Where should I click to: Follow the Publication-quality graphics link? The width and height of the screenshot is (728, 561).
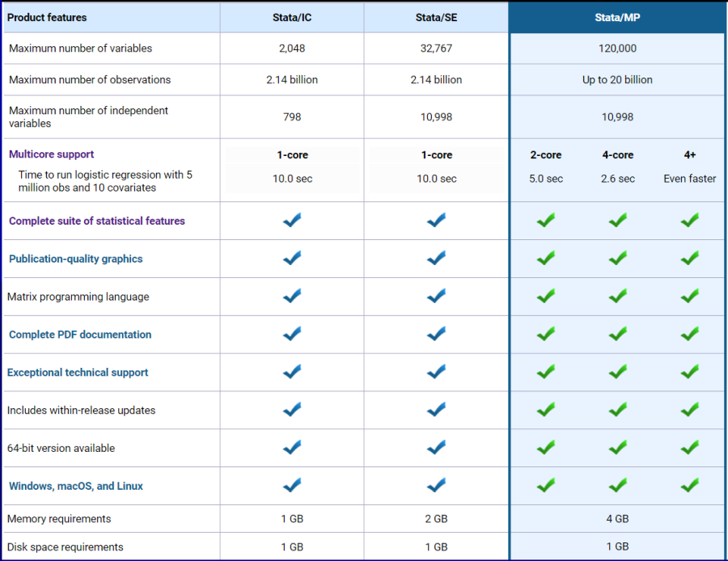[x=76, y=259]
